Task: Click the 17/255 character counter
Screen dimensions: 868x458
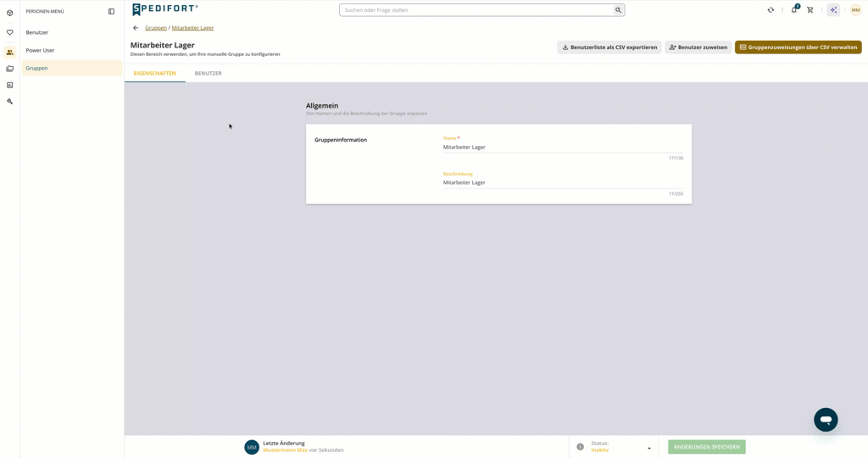Action: coord(676,194)
